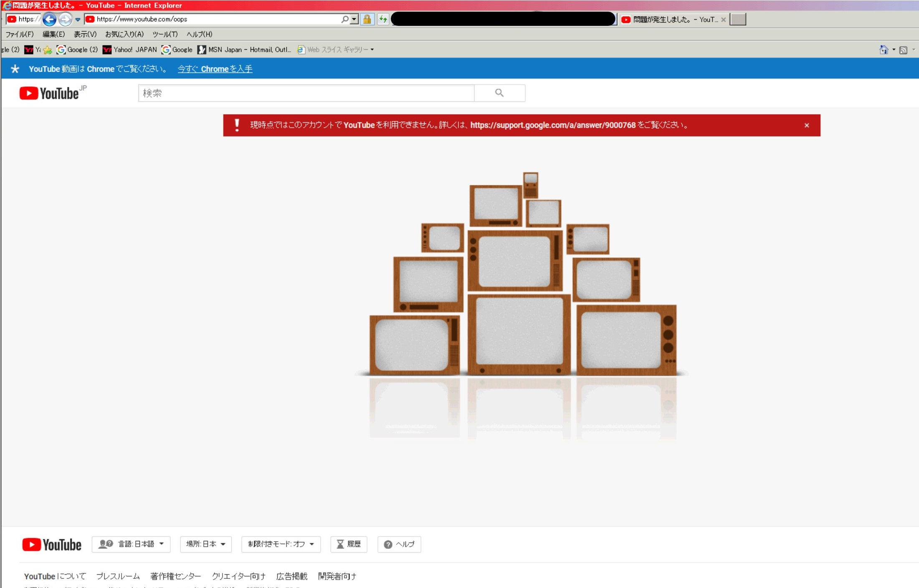Open the 言語: 日本語 language dropdown
The image size is (919, 588).
point(131,544)
